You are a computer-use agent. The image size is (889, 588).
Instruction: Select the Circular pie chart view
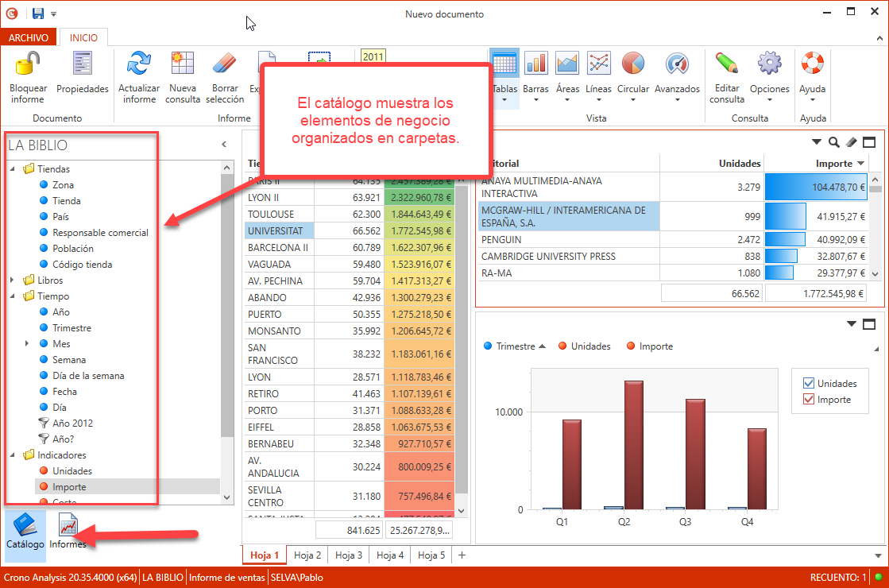[x=633, y=64]
